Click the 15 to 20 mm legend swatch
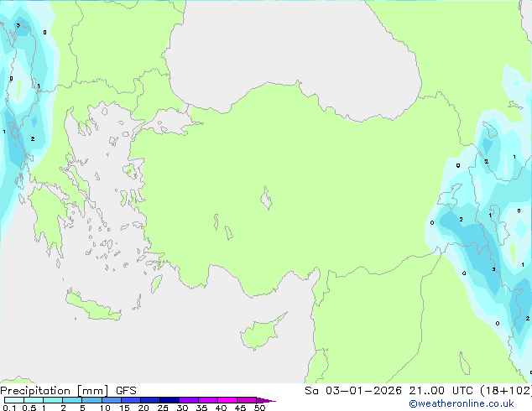This screenshot has height=411, width=532. [x=130, y=400]
